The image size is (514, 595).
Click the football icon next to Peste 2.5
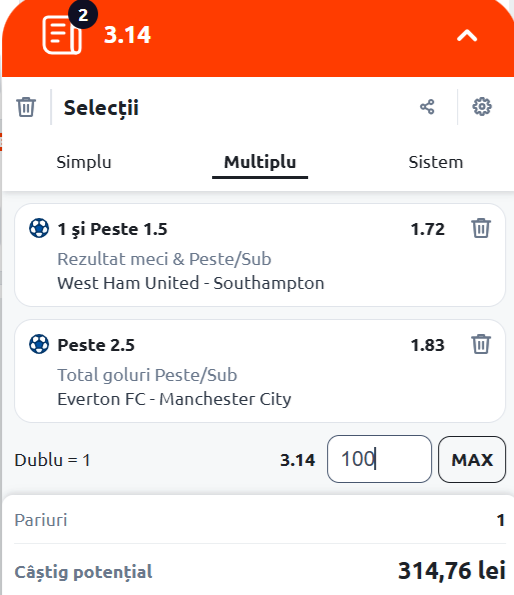click(39, 344)
